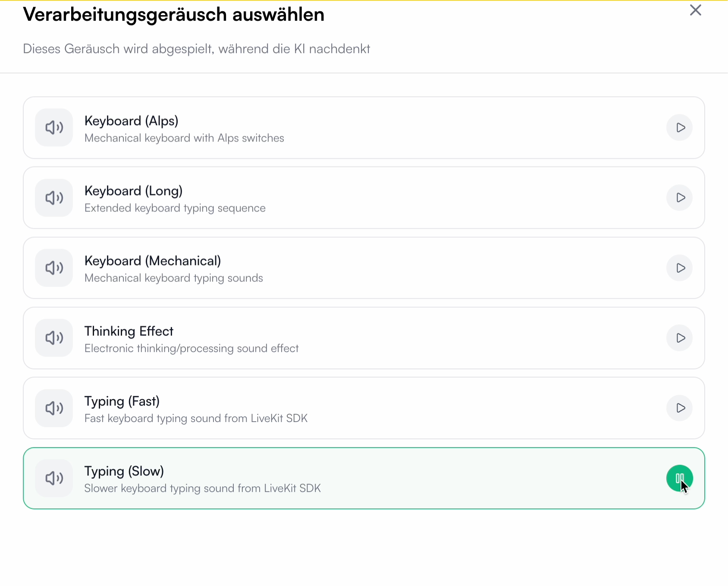
Task: Click the 'Verarbeitungsgeräusch auswählen' heading
Action: 174,15
